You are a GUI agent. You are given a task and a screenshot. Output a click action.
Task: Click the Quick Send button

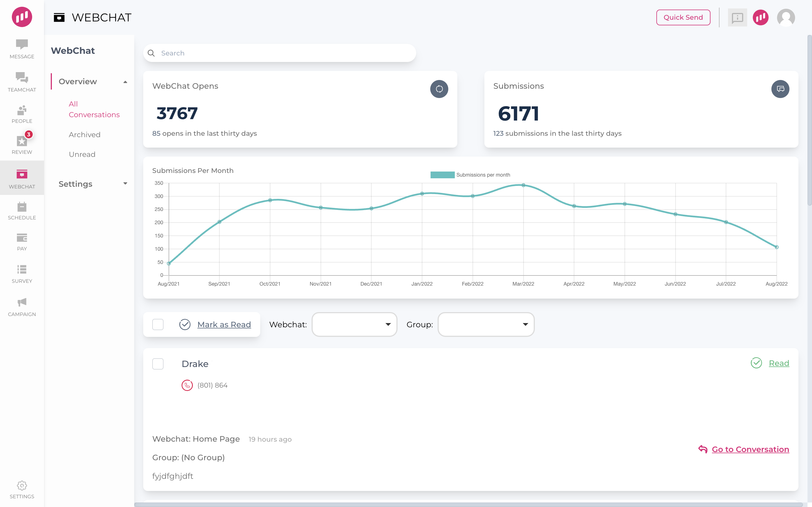pyautogui.click(x=683, y=17)
